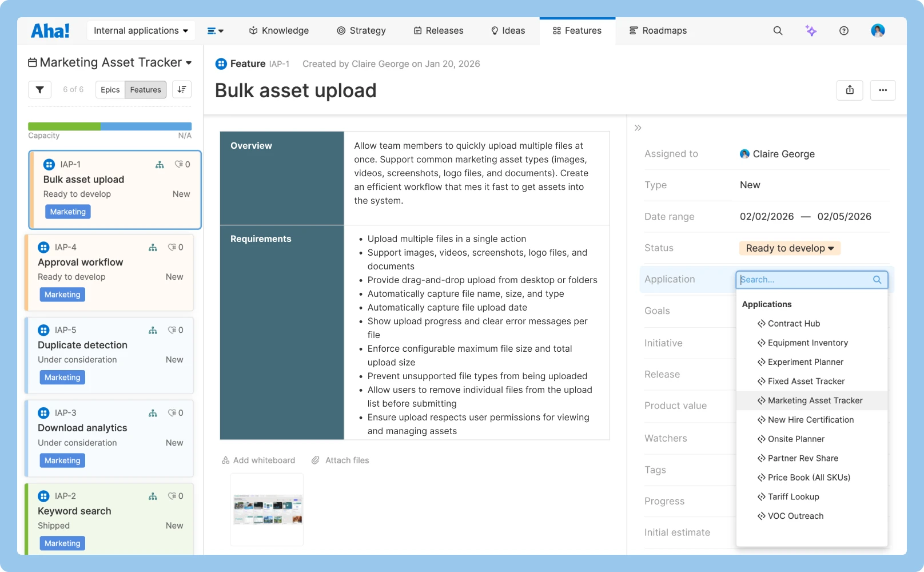Open the more options ellipsis menu
Screen dimensions: 924x572
point(883,90)
